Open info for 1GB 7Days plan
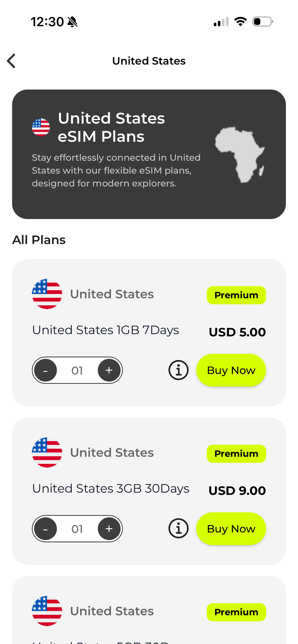Viewport: 298px width, 644px height. click(x=178, y=370)
